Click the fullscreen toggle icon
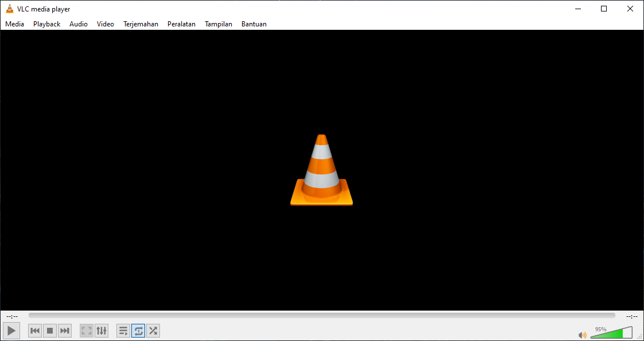The width and height of the screenshot is (644, 341). (x=86, y=330)
